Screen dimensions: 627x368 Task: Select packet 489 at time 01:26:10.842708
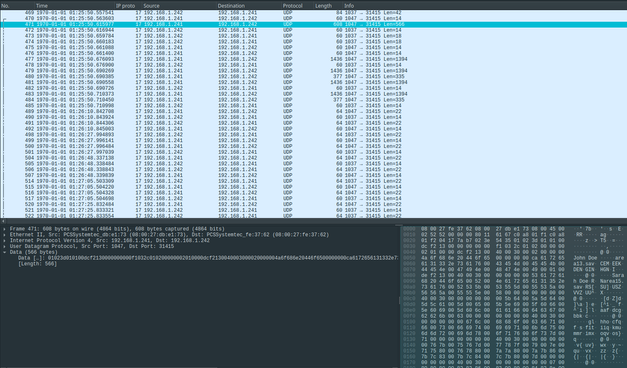(x=314, y=111)
